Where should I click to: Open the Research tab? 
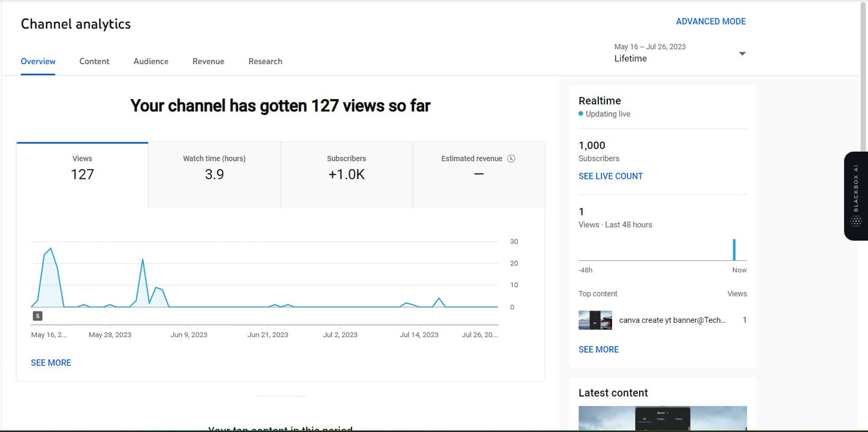(265, 61)
